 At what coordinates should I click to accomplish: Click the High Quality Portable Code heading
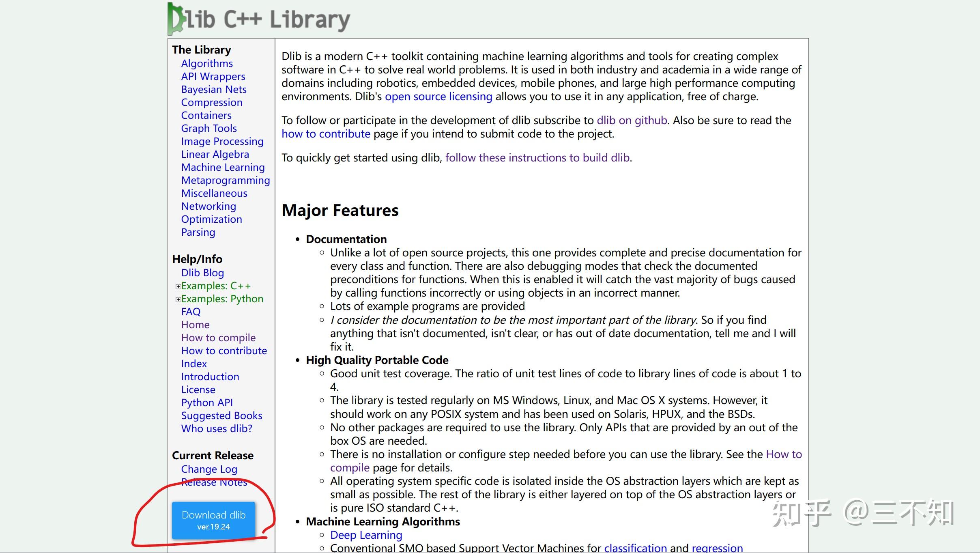point(377,360)
